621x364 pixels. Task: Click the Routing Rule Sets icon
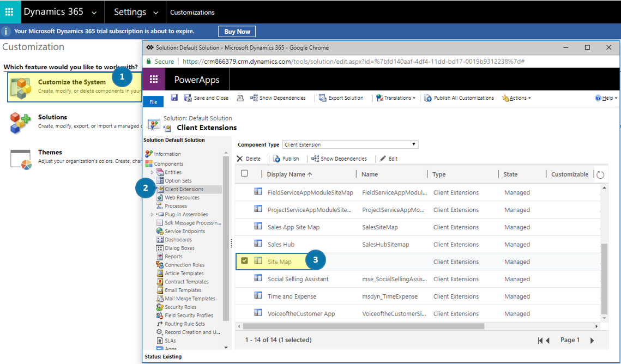160,324
